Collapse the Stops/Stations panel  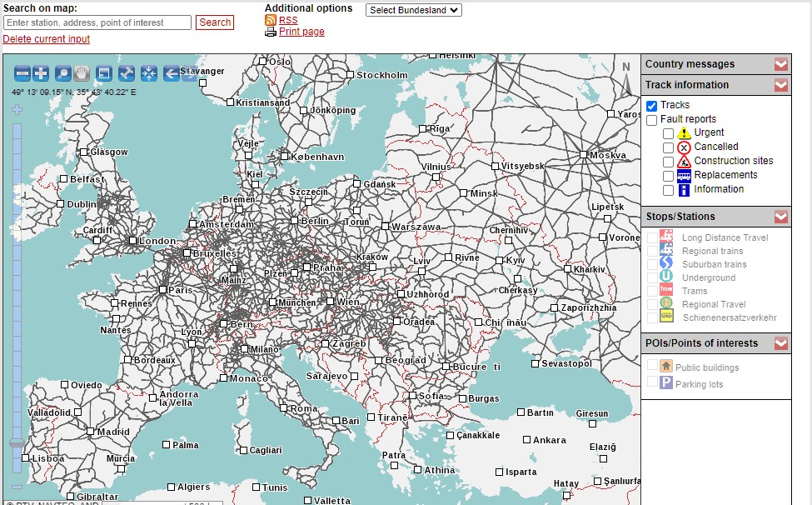click(780, 217)
